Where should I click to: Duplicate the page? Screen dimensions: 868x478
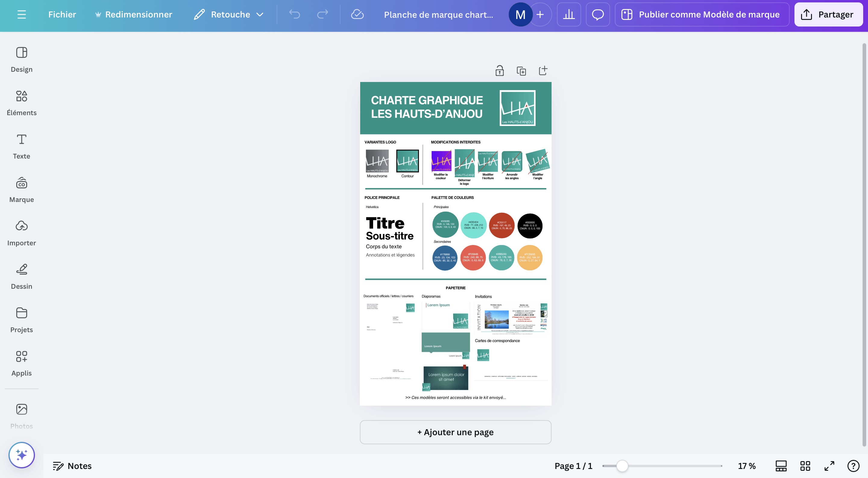(521, 71)
